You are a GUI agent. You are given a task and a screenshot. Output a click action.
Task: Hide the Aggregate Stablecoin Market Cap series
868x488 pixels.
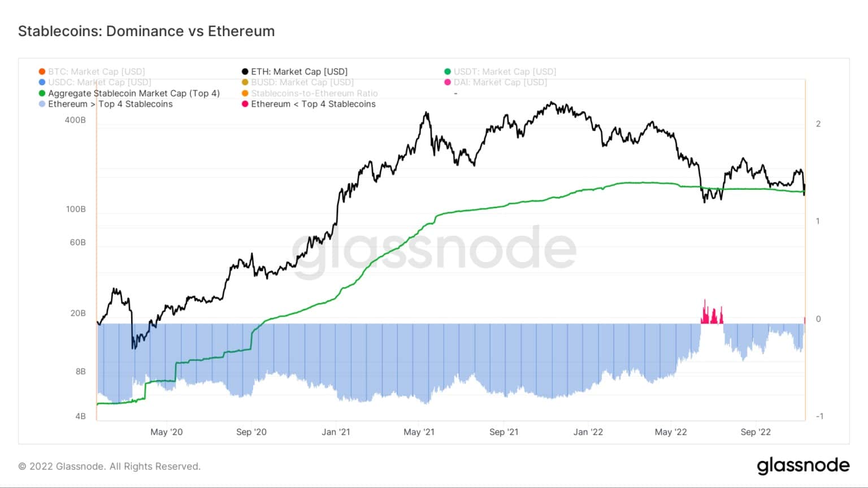(129, 93)
